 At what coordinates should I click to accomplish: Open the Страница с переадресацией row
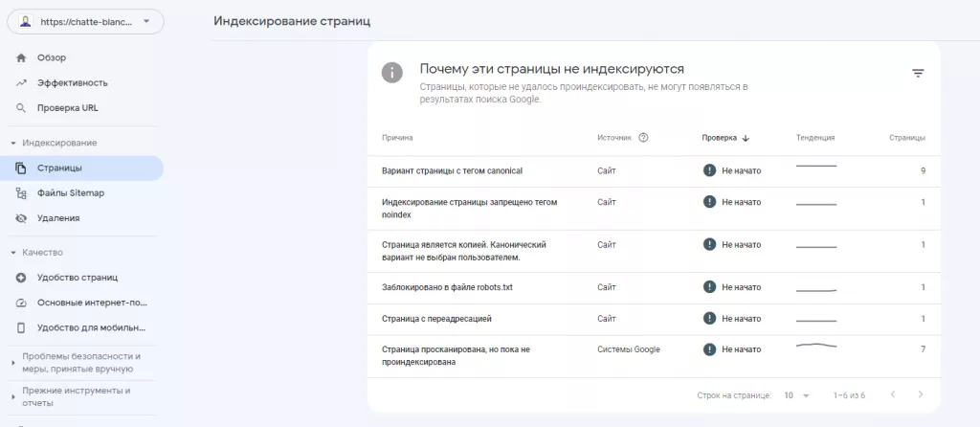pos(654,319)
